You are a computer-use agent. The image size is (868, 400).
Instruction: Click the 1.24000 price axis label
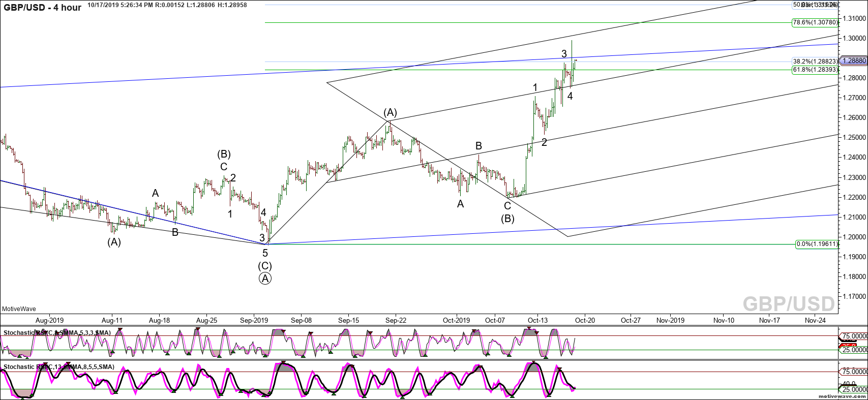(x=855, y=157)
